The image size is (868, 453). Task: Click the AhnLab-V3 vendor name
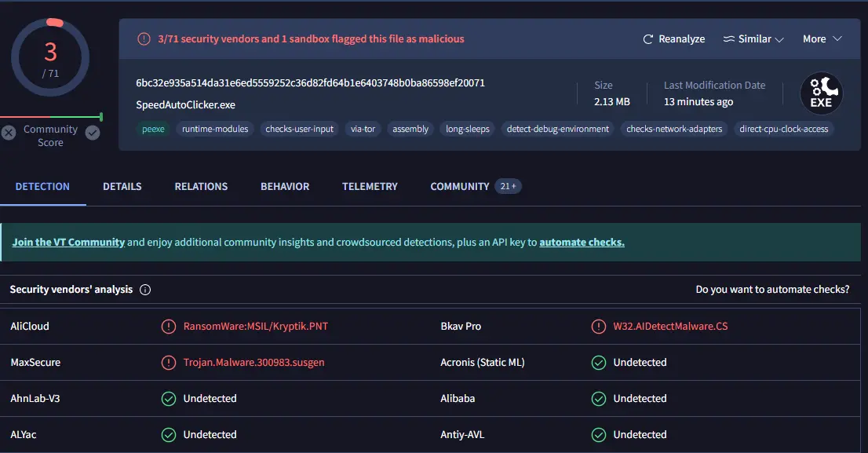pyautogui.click(x=35, y=399)
